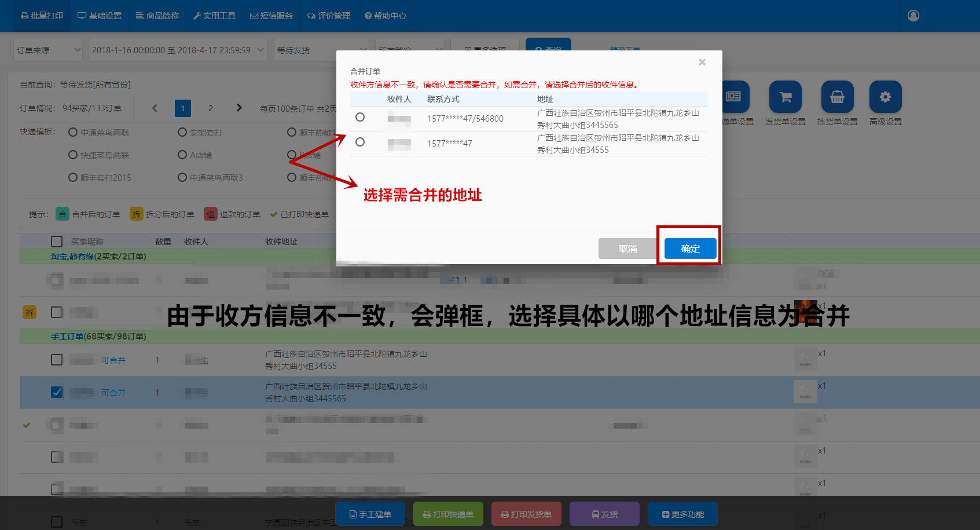Open the date range selector
Screen dimensions: 980x530
coord(178,50)
